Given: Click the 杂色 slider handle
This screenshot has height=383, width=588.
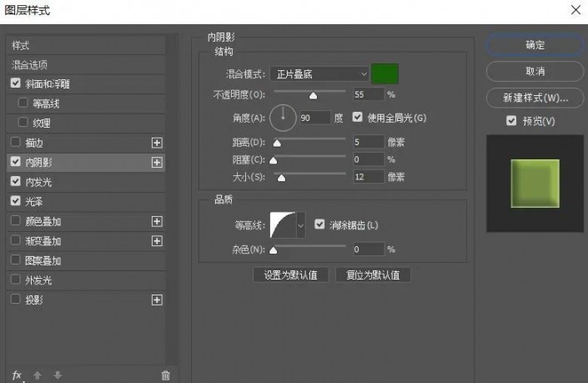Looking at the screenshot, I should click(x=274, y=250).
